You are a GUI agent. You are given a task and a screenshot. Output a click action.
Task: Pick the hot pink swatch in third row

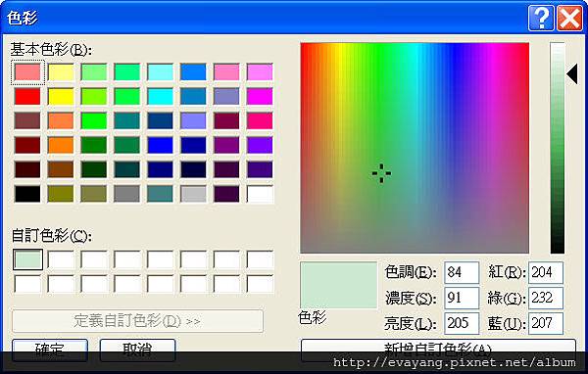(x=260, y=121)
